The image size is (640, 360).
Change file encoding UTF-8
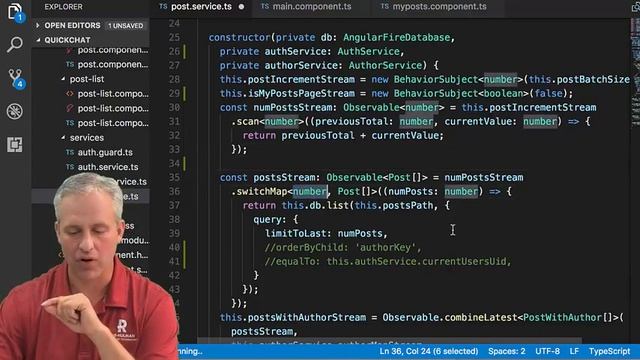click(x=547, y=351)
